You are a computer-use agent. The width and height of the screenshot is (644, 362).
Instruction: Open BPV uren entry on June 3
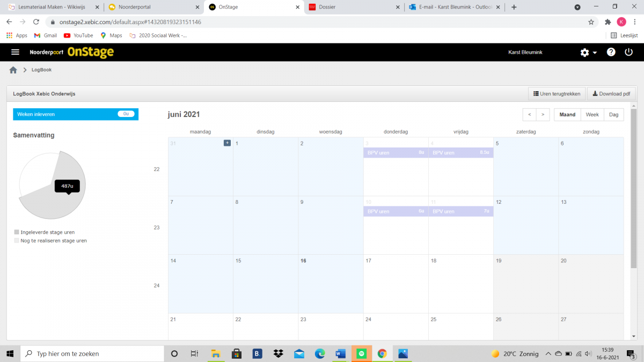(x=396, y=153)
